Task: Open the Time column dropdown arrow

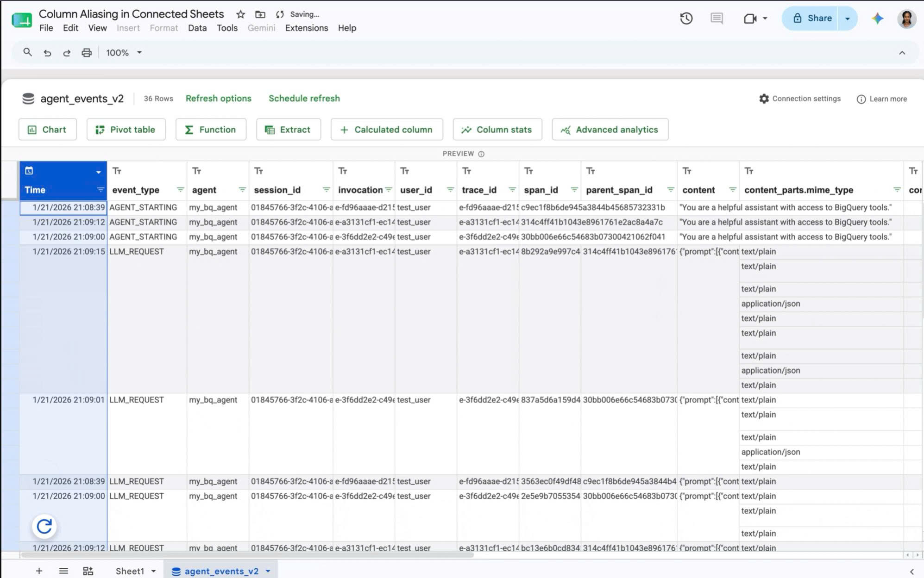Action: click(99, 172)
